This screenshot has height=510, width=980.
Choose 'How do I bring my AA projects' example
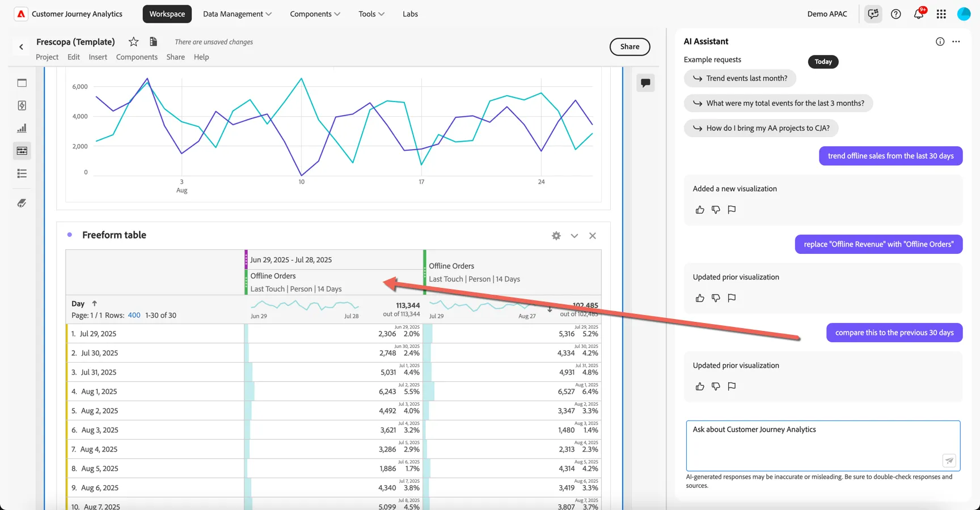[761, 128]
